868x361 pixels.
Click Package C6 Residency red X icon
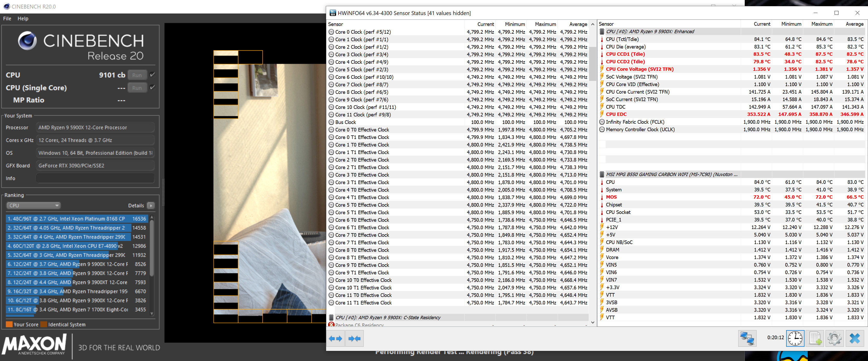click(x=331, y=324)
